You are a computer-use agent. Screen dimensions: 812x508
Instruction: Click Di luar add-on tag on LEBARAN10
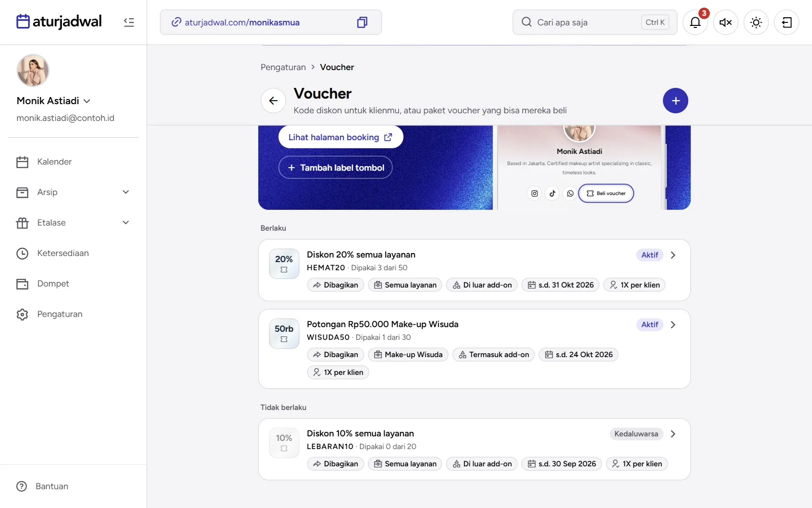[x=482, y=464]
